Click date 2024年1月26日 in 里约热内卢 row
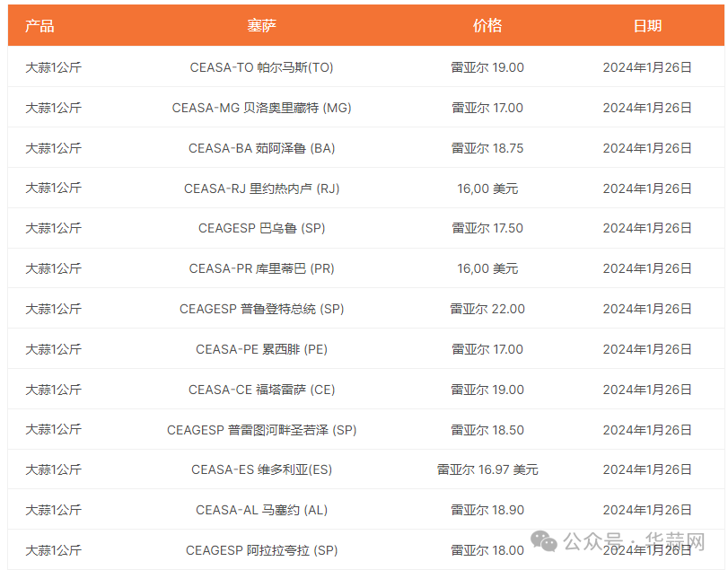This screenshot has width=728, height=570. pyautogui.click(x=647, y=189)
